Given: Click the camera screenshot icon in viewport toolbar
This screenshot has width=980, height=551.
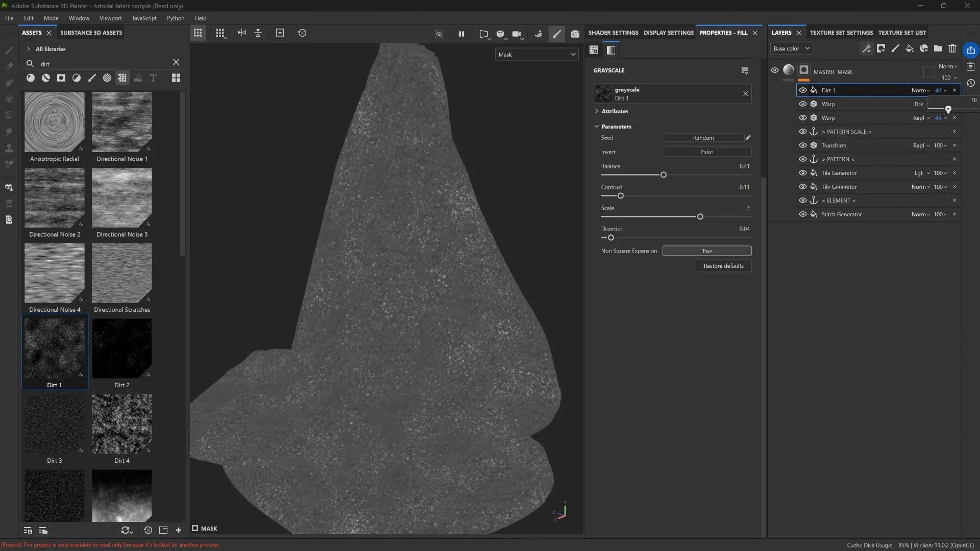Looking at the screenshot, I should pyautogui.click(x=575, y=34).
